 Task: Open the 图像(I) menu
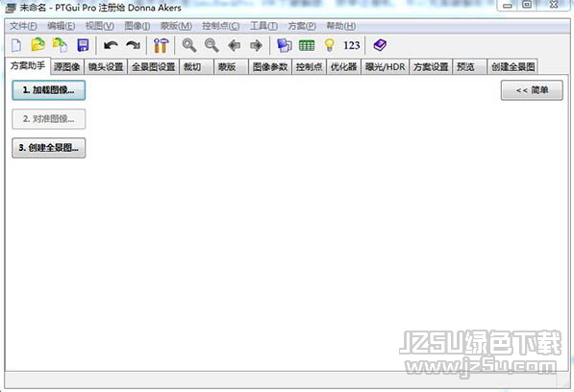(137, 26)
